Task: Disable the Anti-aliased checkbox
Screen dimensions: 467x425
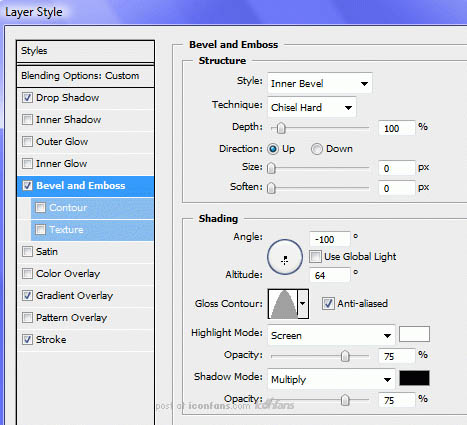Action: pyautogui.click(x=328, y=304)
